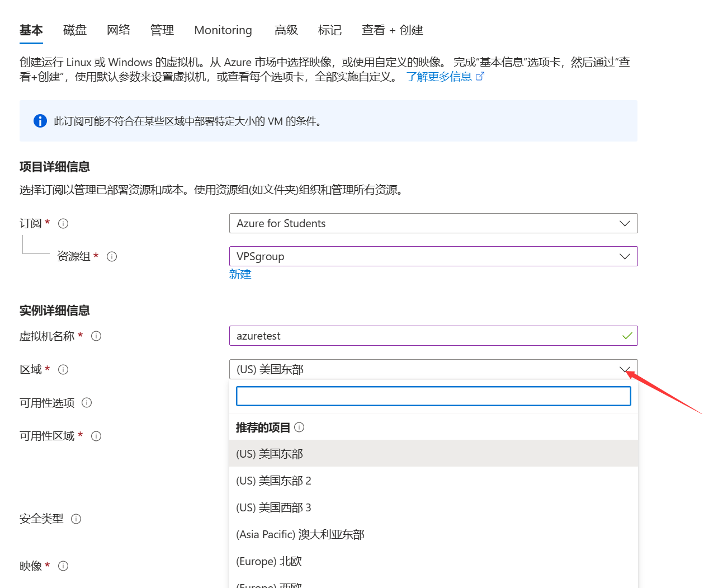Switch to the 网络 tab
Screen dimensions: 718x588
[x=119, y=30]
